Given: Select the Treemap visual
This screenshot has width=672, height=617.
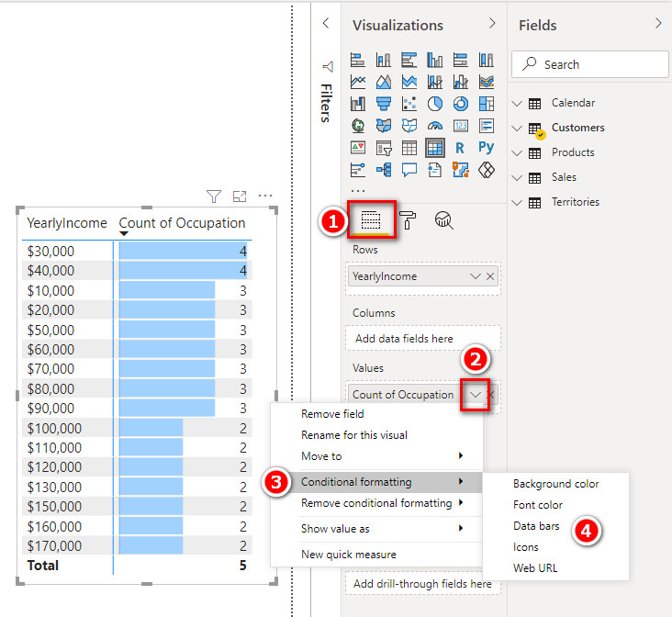Looking at the screenshot, I should [x=487, y=104].
